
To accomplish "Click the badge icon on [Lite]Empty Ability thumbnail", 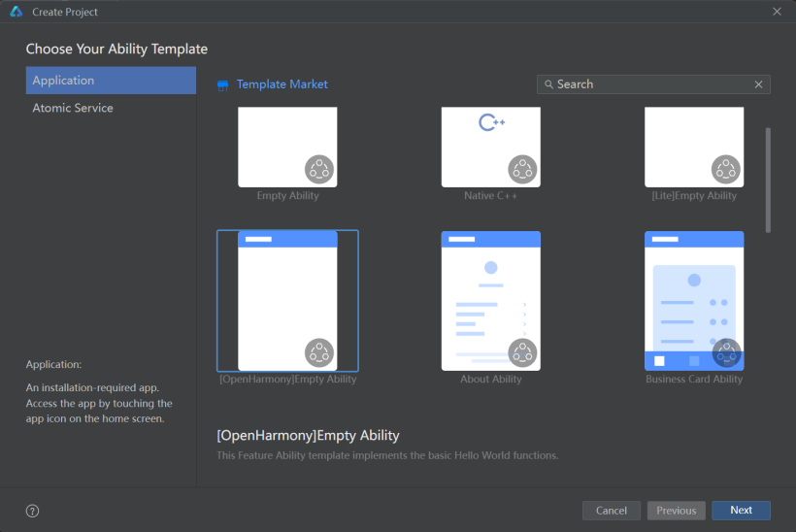I will [726, 169].
